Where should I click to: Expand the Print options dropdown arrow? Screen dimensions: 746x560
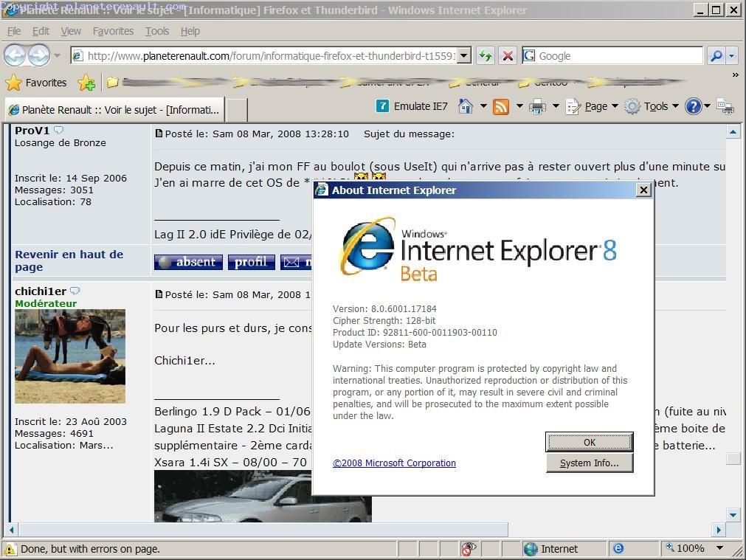click(x=555, y=106)
